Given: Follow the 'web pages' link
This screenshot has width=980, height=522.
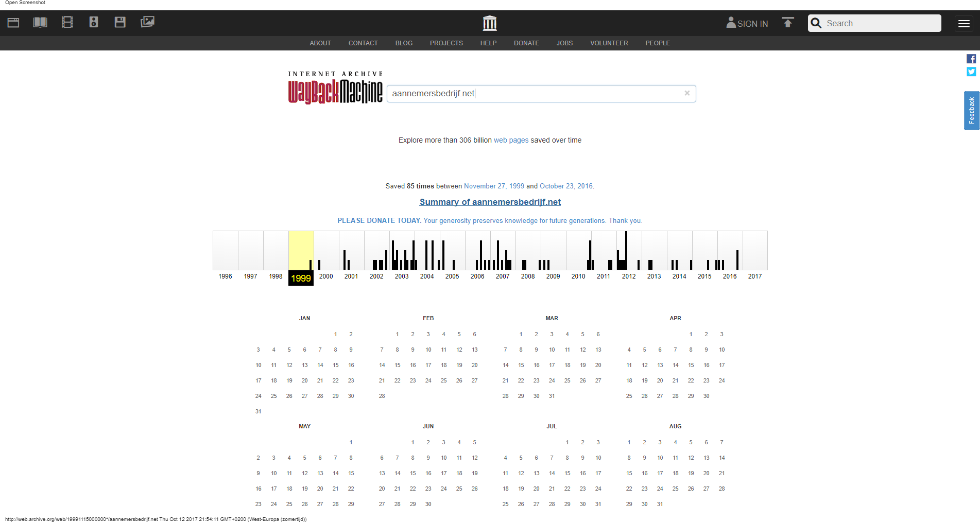Looking at the screenshot, I should pos(511,140).
